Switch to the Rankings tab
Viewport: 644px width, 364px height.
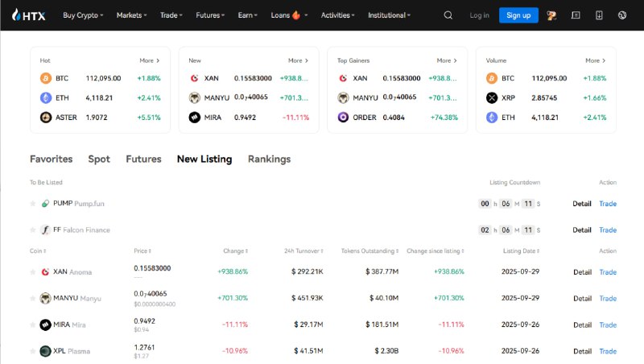270,159
